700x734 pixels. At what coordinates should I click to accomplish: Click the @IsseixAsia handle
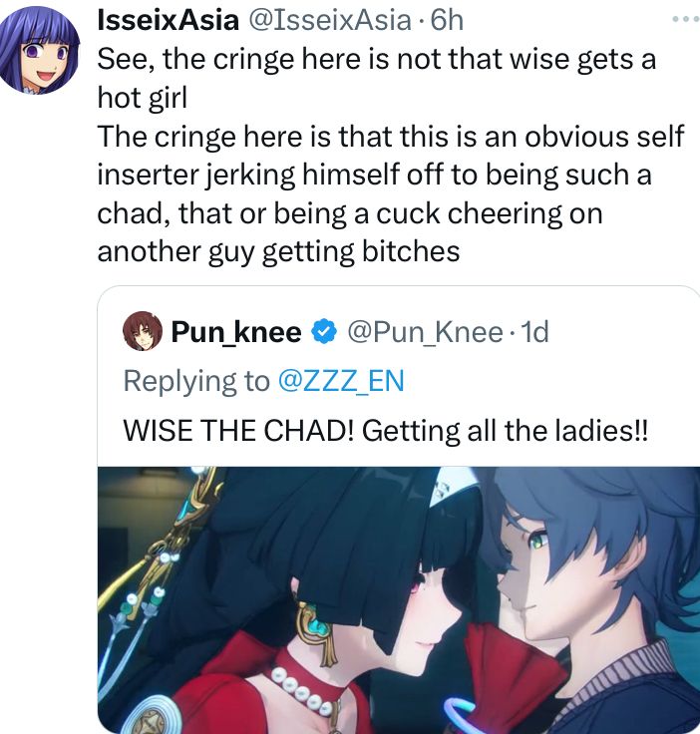point(329,21)
